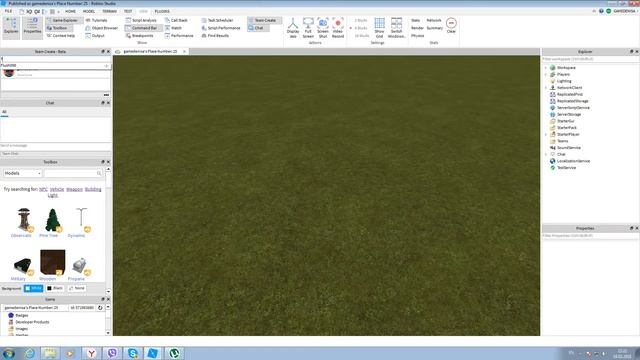Open the FILE menu
This screenshot has height=360, width=640.
pyautogui.click(x=8, y=11)
